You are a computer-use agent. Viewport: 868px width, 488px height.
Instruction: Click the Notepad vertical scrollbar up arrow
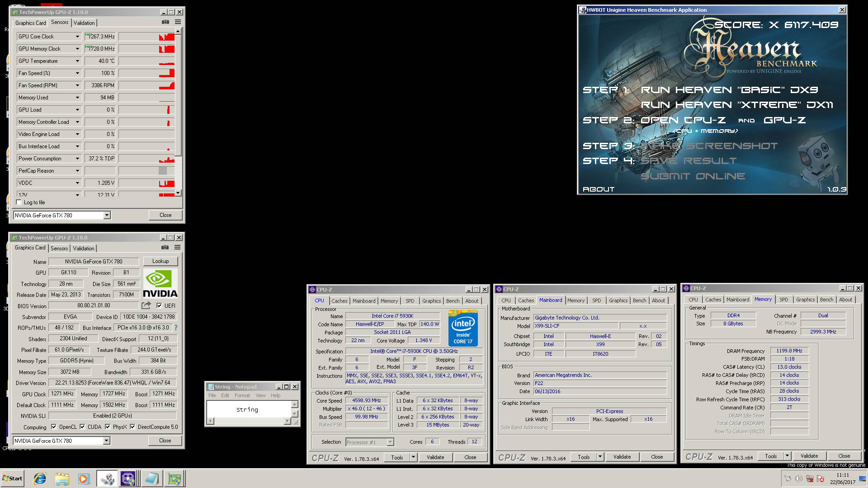(295, 404)
